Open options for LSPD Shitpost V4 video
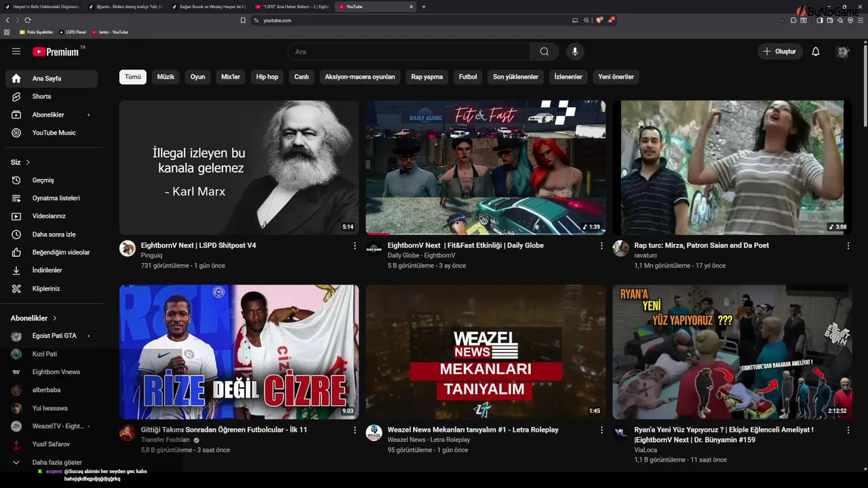Screen dimensions: 868x488 [355, 246]
